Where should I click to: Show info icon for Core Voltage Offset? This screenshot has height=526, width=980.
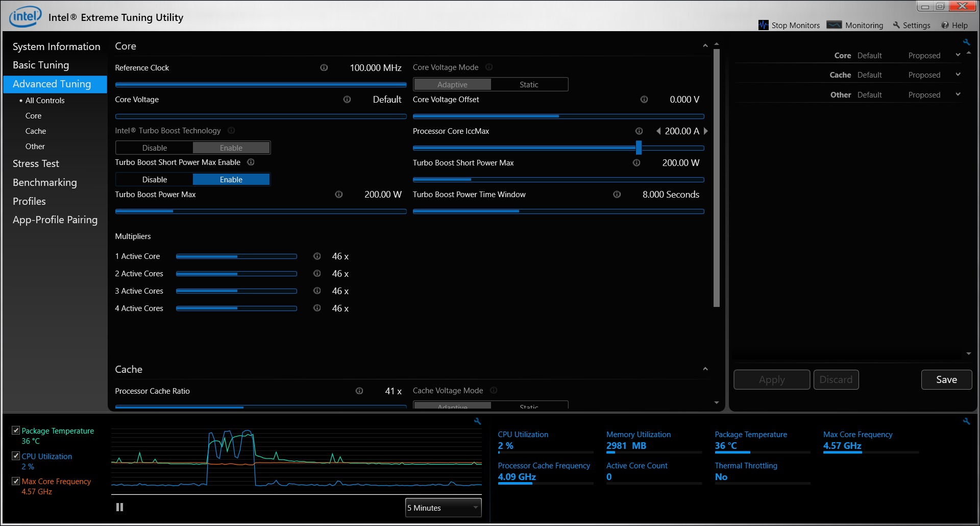644,99
